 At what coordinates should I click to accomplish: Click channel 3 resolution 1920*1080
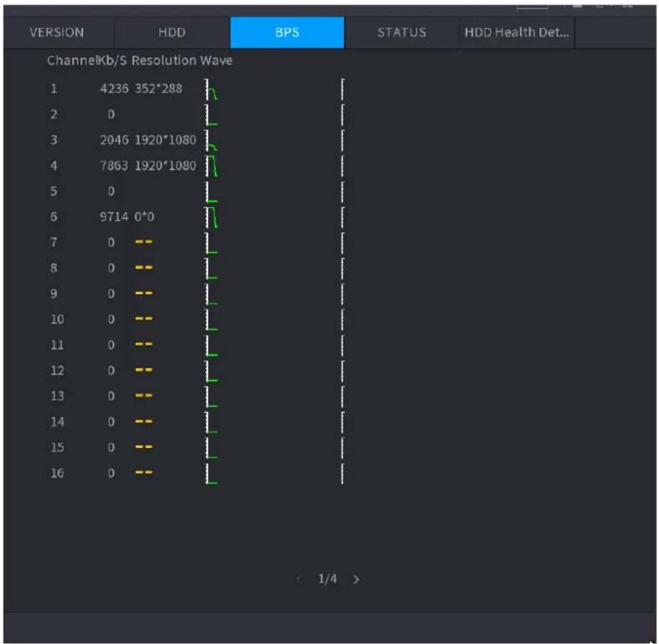[x=165, y=140]
